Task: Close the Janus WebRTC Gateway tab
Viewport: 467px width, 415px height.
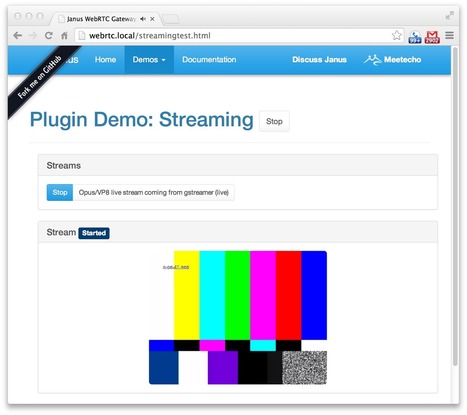Action: click(152, 19)
